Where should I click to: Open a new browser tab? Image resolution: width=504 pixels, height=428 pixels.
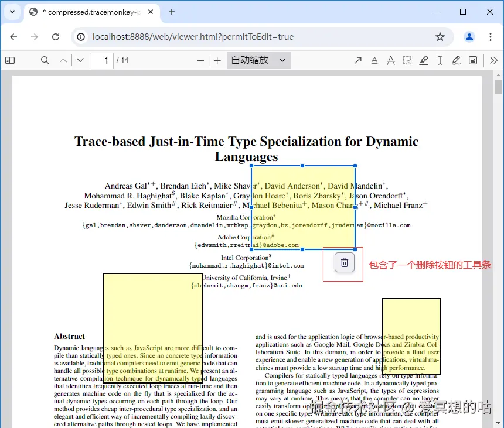click(x=172, y=12)
